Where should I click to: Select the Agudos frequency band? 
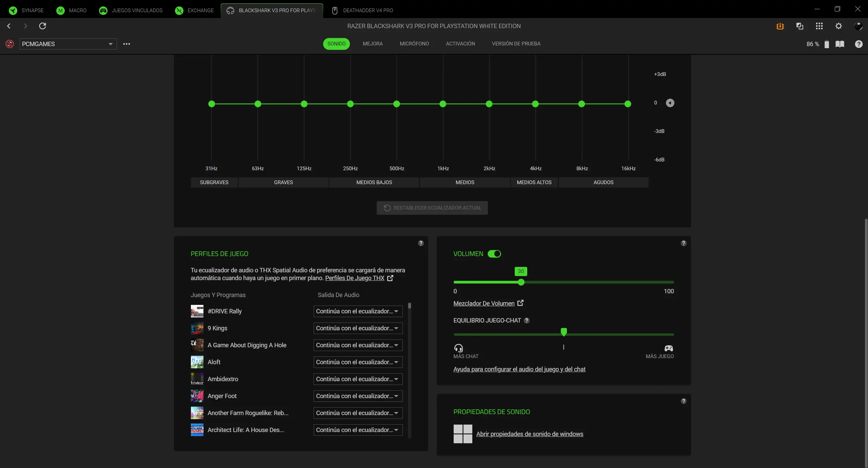[x=604, y=182]
